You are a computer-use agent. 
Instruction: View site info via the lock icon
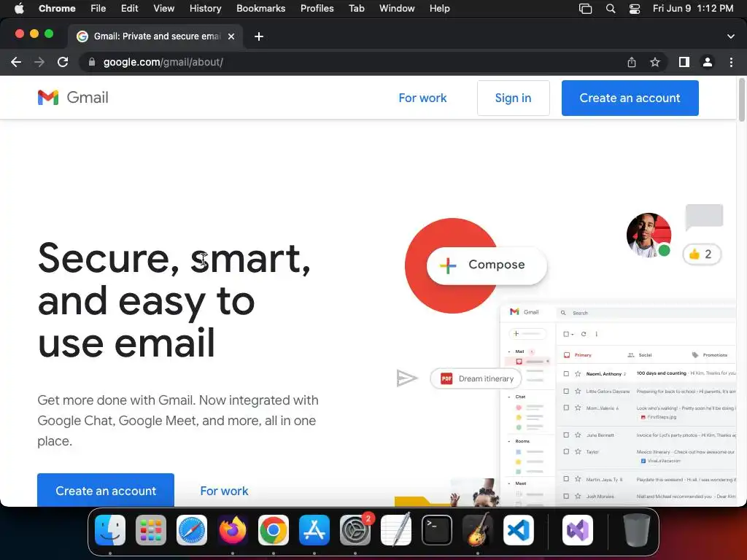point(92,62)
